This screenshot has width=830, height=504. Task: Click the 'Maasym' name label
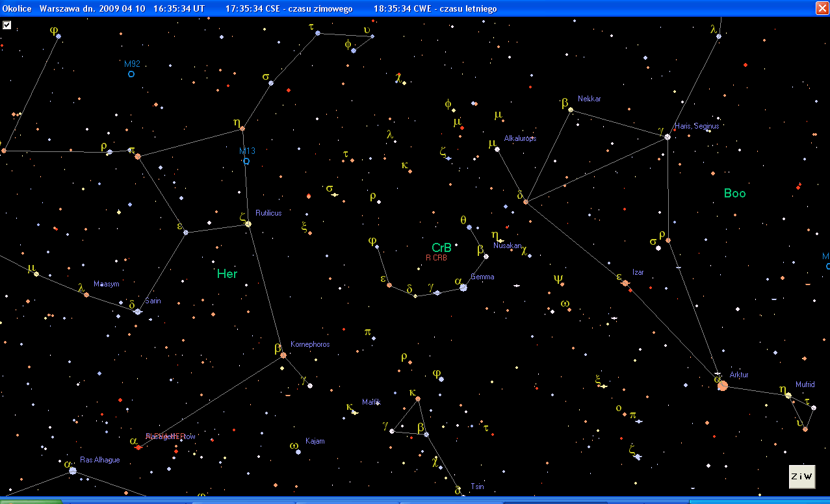tap(107, 284)
